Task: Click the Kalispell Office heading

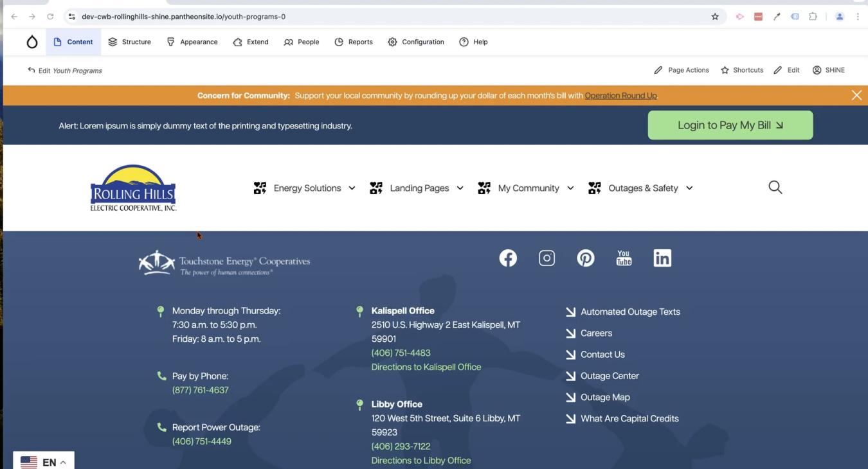Action: click(403, 310)
